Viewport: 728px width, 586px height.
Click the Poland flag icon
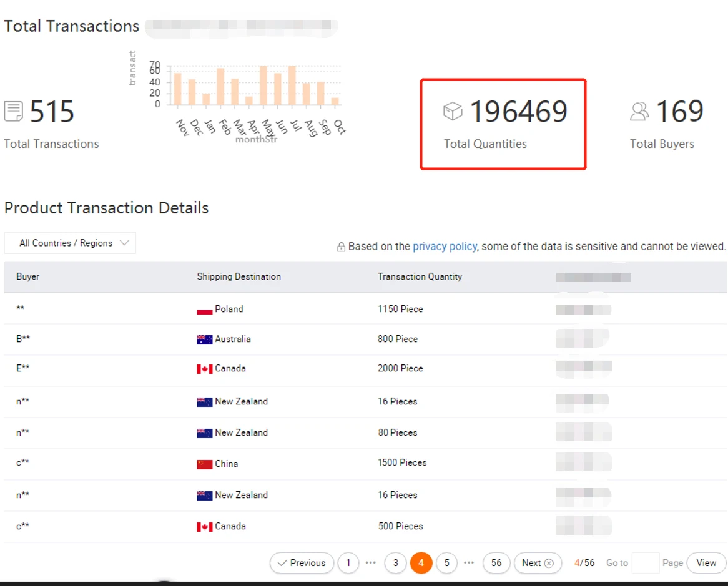pos(204,310)
